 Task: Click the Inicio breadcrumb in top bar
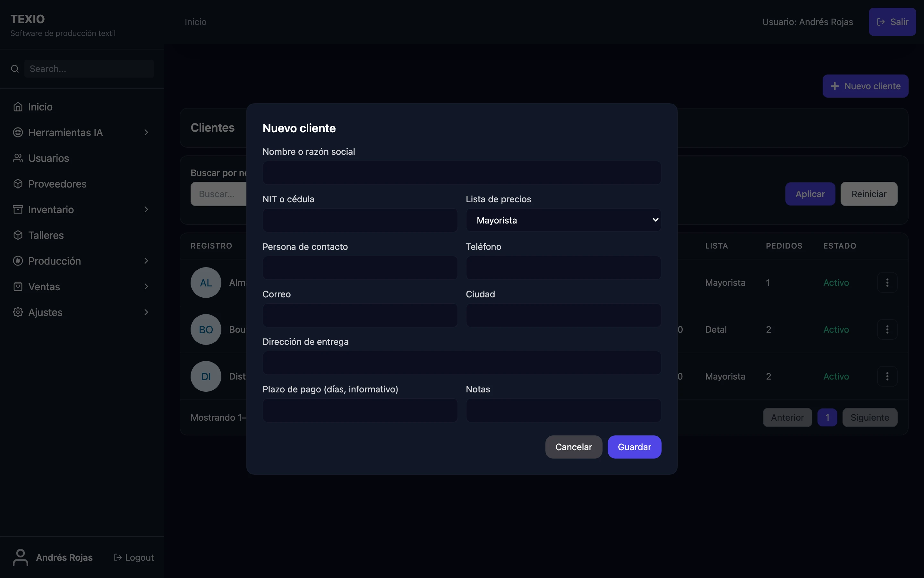pyautogui.click(x=195, y=22)
